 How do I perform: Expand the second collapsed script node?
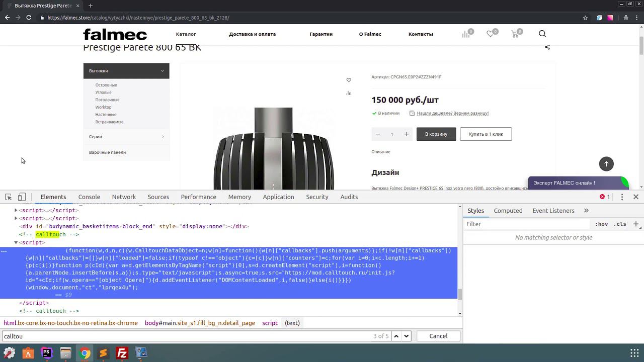16,218
